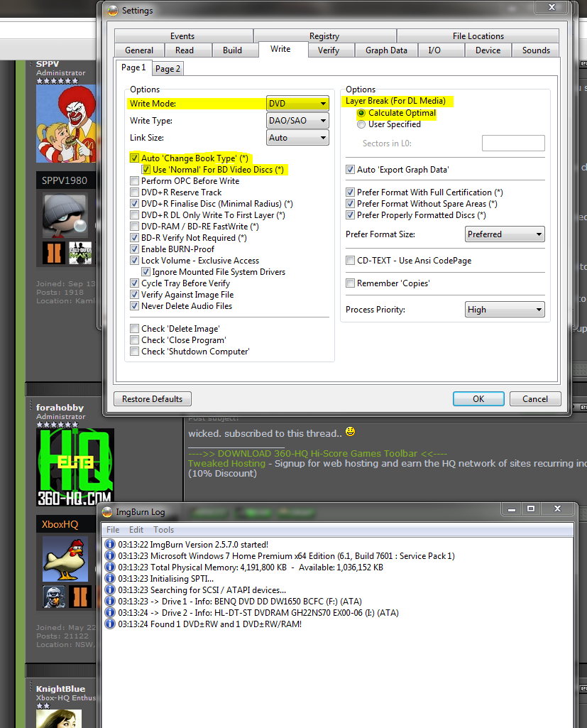Toggle 'DVD+R Reserve Track' checkbox
Viewport: 587px width, 728px height.
click(x=135, y=192)
